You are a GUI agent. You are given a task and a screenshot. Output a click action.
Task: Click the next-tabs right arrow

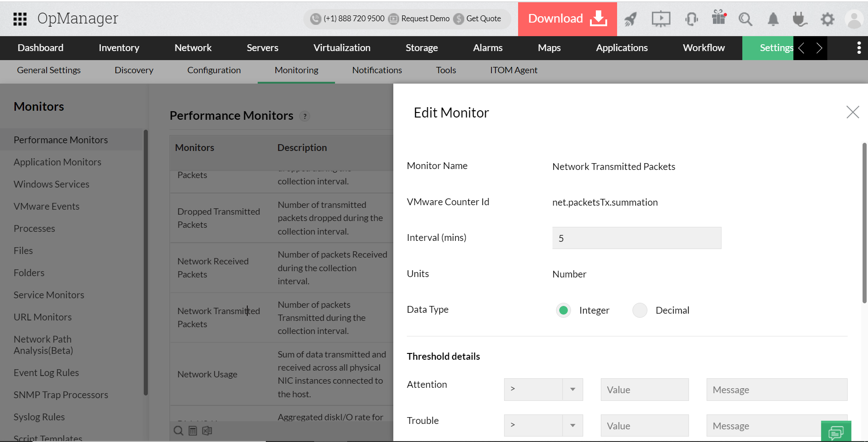tap(819, 48)
